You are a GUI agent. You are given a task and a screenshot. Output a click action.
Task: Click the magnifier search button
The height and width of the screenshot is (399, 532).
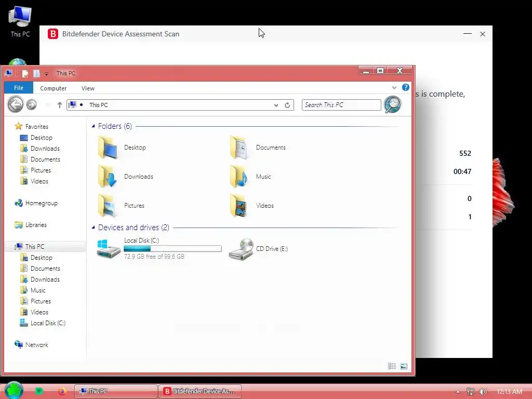393,104
